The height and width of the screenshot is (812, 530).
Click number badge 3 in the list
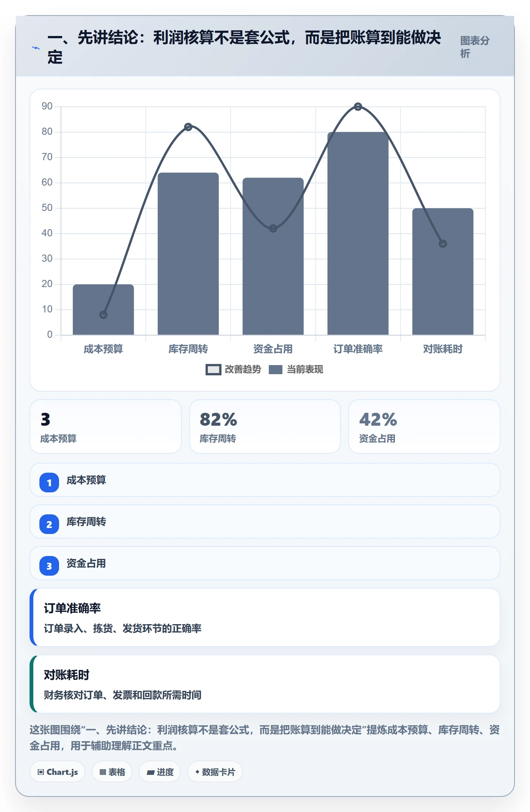tap(49, 566)
